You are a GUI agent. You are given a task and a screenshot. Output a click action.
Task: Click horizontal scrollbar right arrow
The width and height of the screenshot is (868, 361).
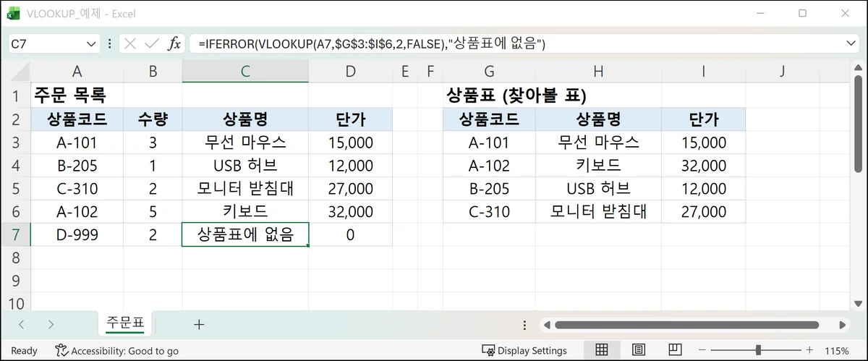[x=842, y=325]
